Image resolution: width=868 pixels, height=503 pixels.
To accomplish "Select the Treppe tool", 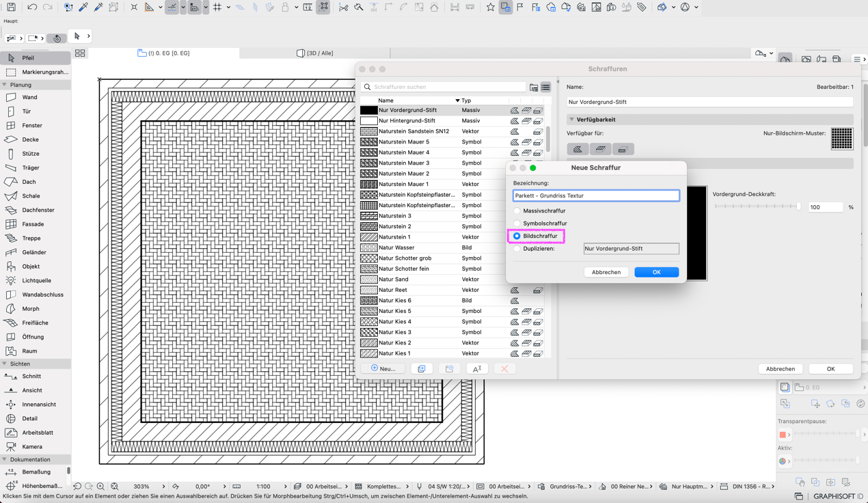I will pos(36,238).
